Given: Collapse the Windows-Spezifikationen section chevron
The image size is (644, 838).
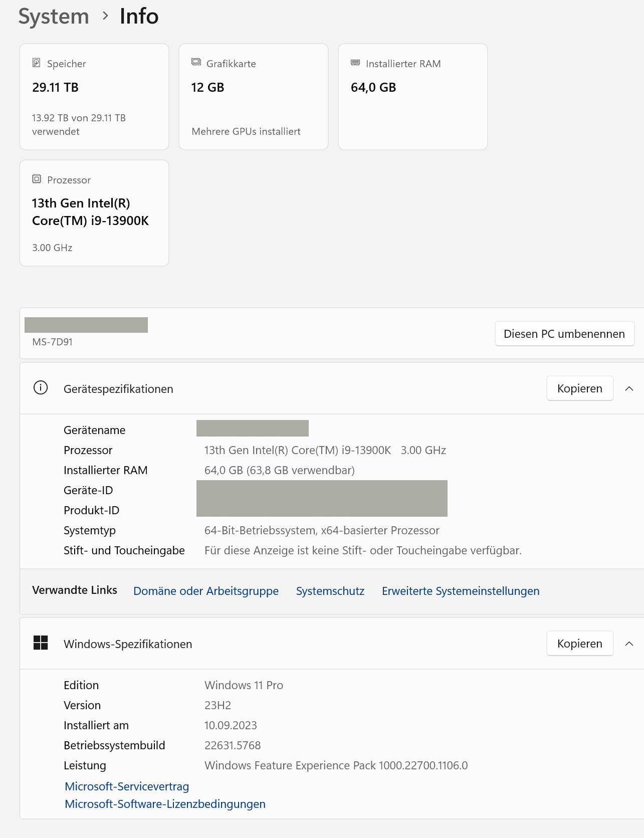Looking at the screenshot, I should (629, 644).
